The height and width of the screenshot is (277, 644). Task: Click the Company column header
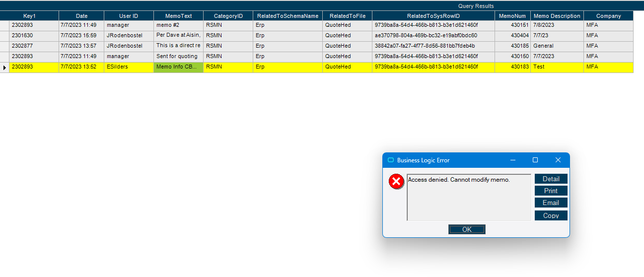(x=608, y=16)
